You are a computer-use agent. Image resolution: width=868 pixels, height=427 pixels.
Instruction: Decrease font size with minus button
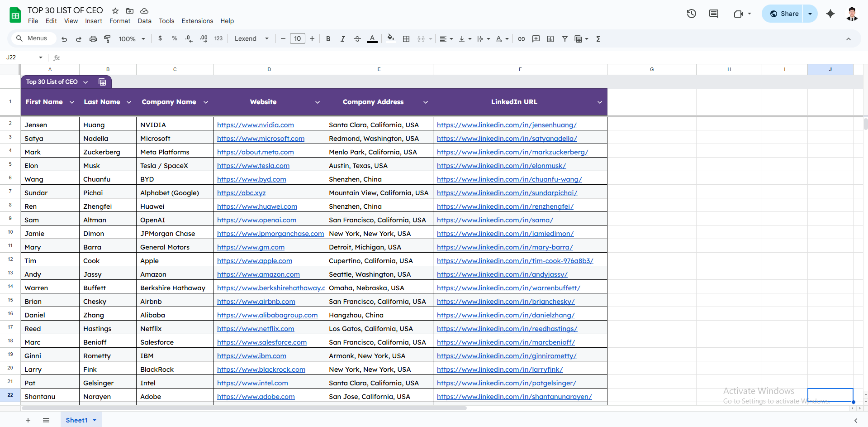coord(283,39)
